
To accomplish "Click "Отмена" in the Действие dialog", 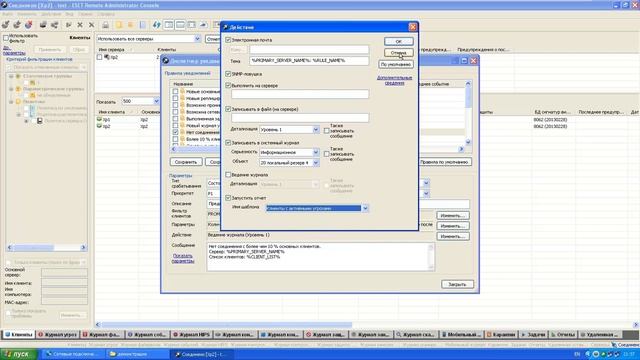I will pos(398,53).
